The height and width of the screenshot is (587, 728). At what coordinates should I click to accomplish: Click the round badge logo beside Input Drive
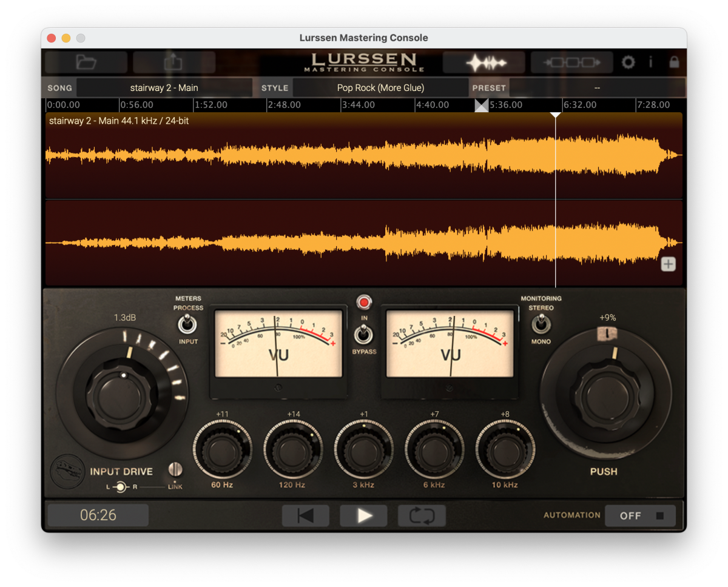(x=67, y=472)
